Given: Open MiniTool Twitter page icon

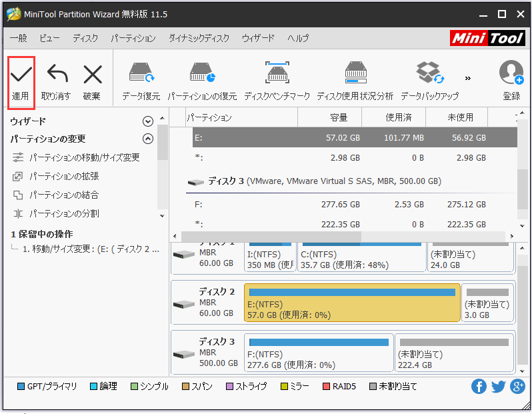Looking at the screenshot, I should coord(498,386).
